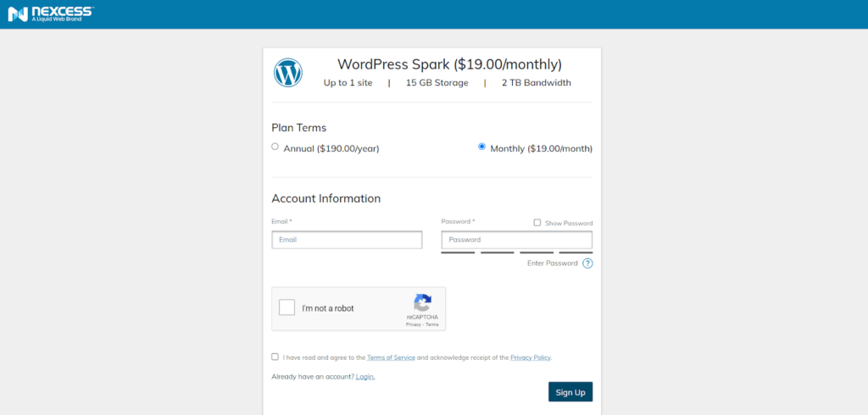Select the Annual ($190.00/year) plan option
The width and height of the screenshot is (868, 415).
coord(275,147)
